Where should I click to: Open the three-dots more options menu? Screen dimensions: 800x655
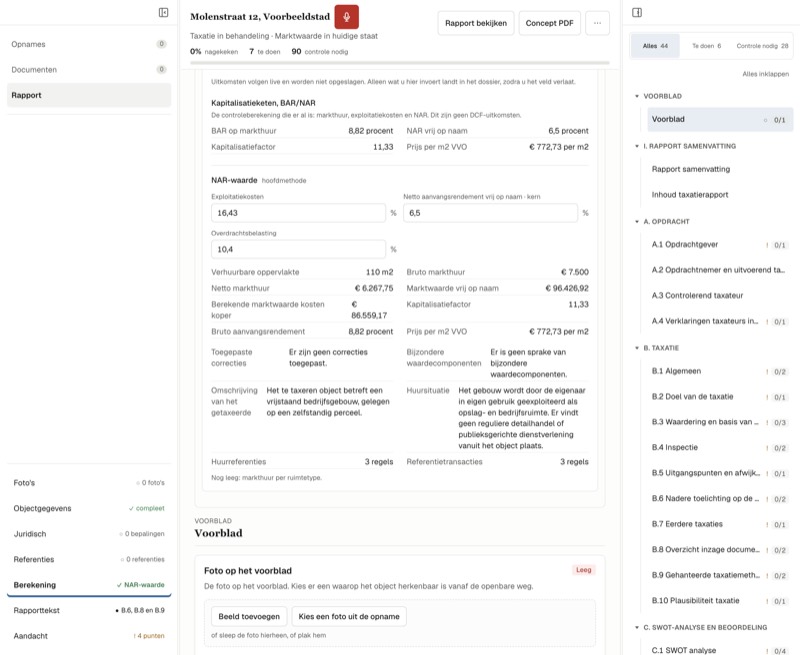(597, 23)
